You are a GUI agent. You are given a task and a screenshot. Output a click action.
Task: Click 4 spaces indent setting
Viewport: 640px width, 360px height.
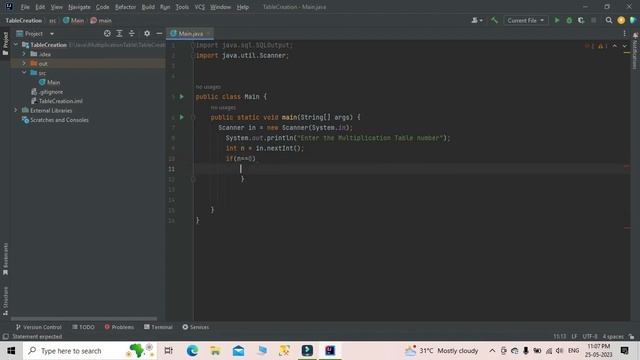tap(613, 336)
